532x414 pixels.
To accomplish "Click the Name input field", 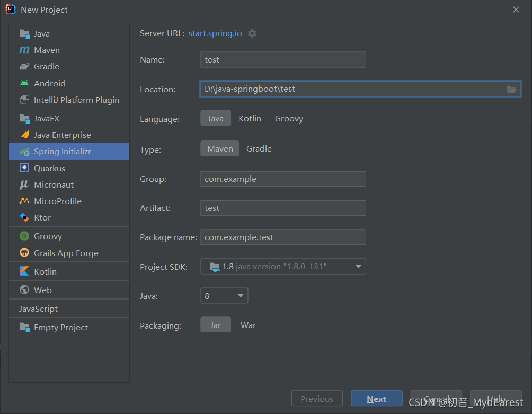I will 283,60.
